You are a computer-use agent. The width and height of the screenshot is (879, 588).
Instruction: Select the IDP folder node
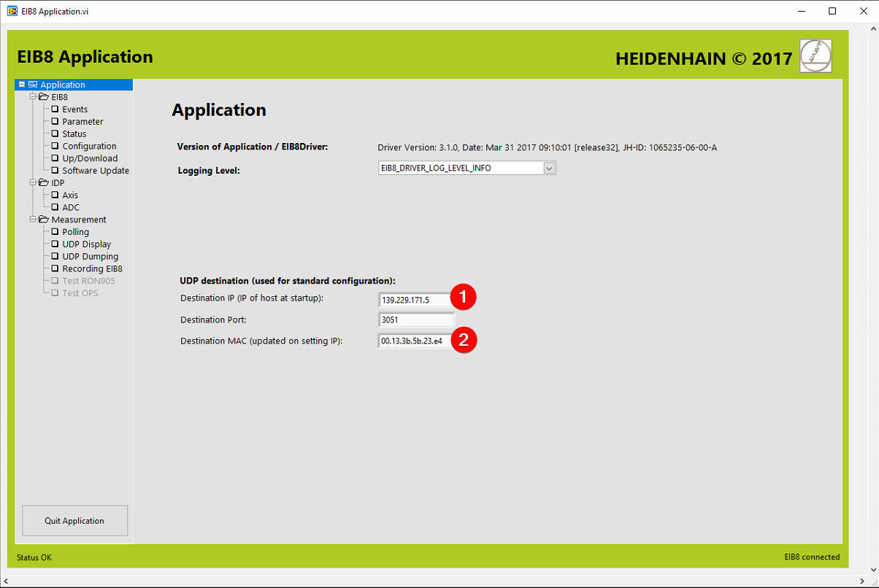(58, 183)
